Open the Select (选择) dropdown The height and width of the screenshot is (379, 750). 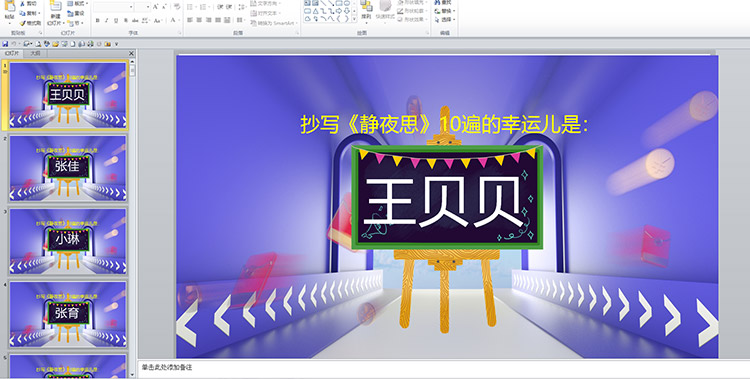[445, 20]
